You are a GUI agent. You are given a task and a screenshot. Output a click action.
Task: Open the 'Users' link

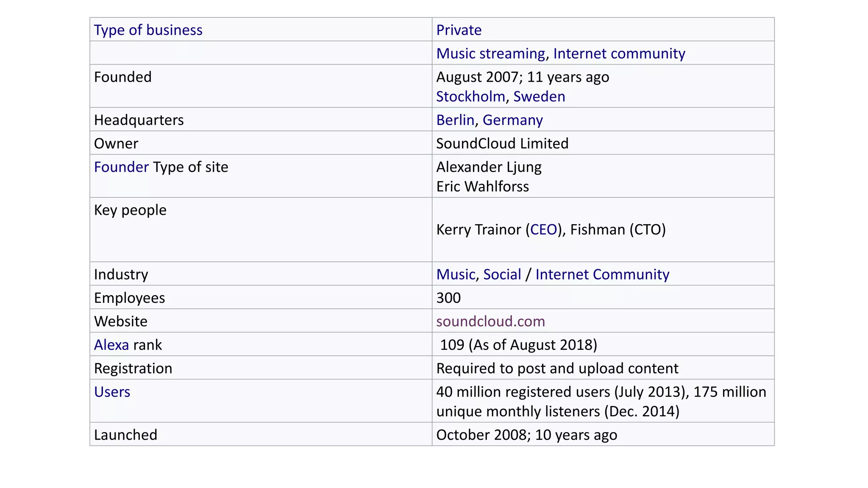tap(112, 392)
